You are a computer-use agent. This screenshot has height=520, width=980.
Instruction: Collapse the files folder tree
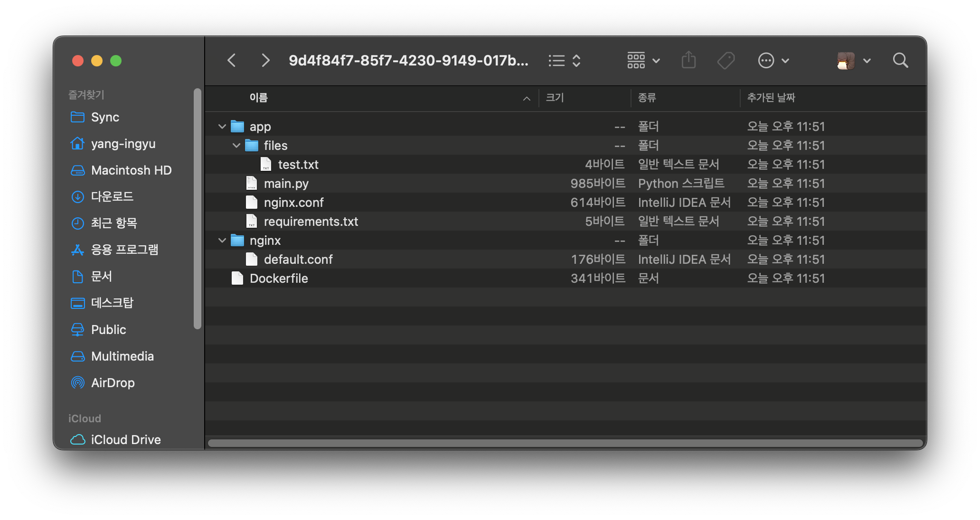236,145
